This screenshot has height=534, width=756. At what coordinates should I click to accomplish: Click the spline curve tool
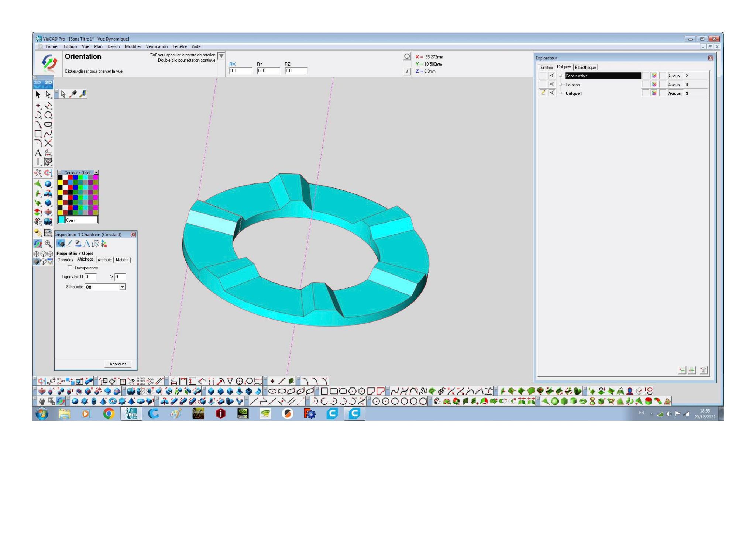click(48, 134)
